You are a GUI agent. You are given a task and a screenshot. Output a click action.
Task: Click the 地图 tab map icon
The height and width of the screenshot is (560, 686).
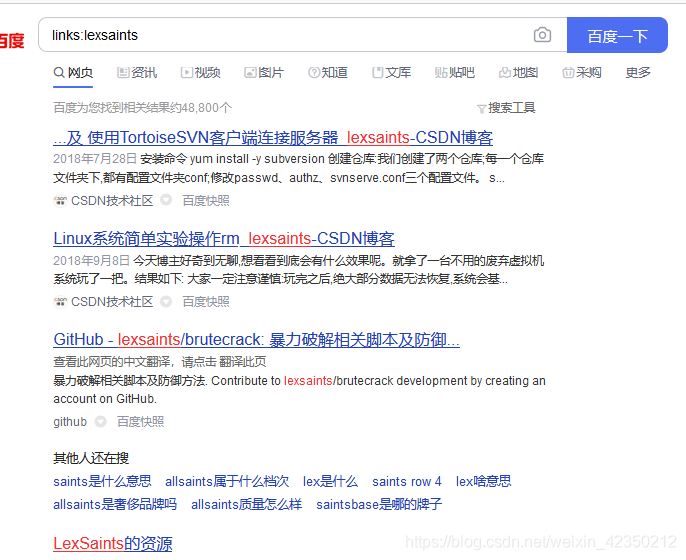point(505,72)
